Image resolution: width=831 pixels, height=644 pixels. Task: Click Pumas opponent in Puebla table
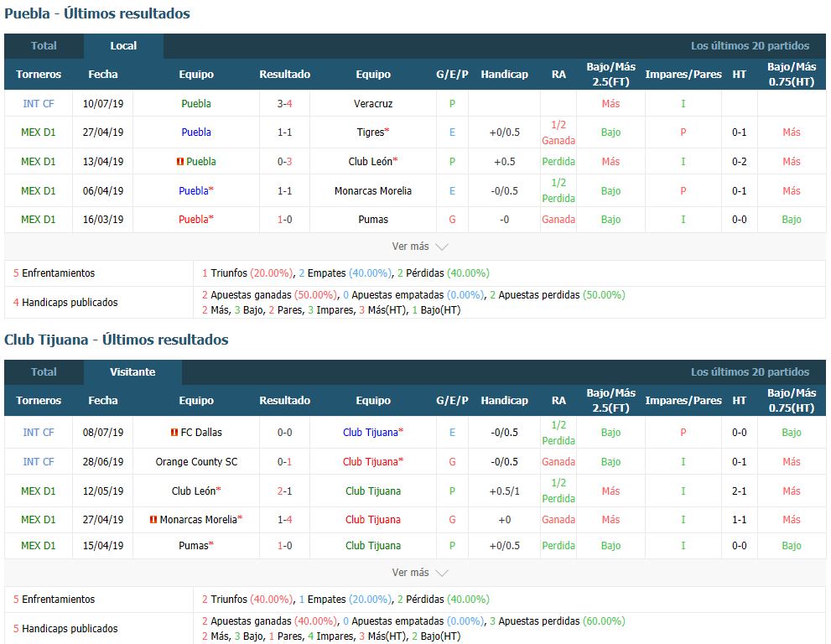373,220
